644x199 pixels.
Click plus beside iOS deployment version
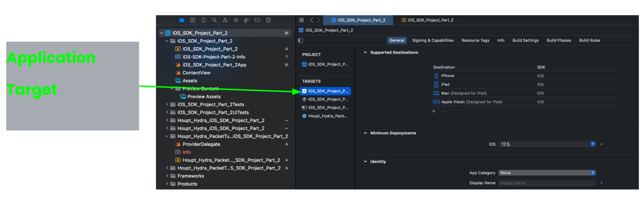click(x=602, y=144)
